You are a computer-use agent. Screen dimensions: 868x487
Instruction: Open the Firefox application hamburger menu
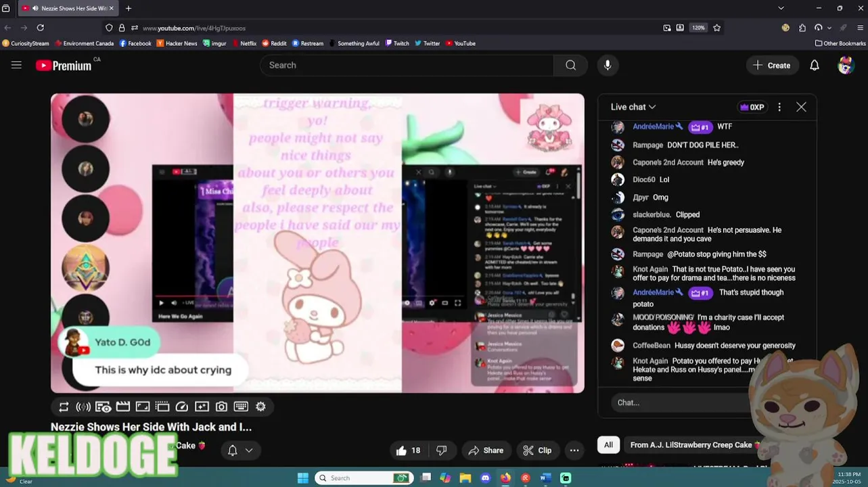pyautogui.click(x=861, y=28)
